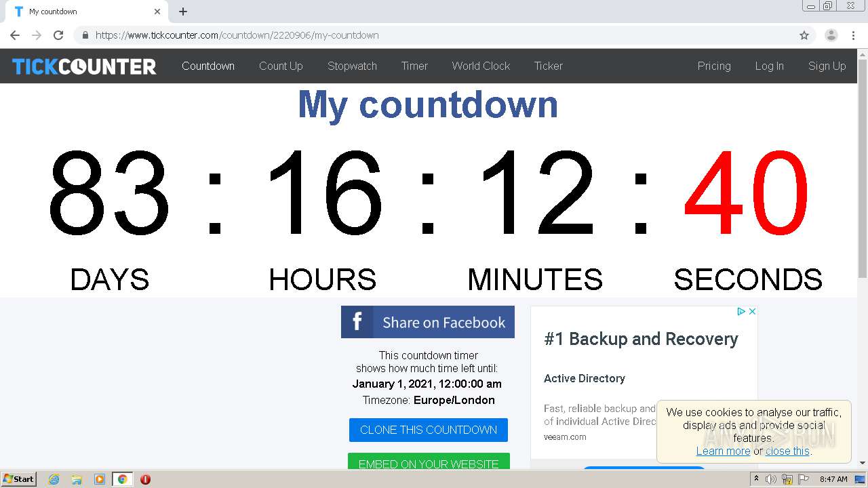Open the Chrome profile avatar icon
Screen dimensions: 868x488
click(x=831, y=35)
